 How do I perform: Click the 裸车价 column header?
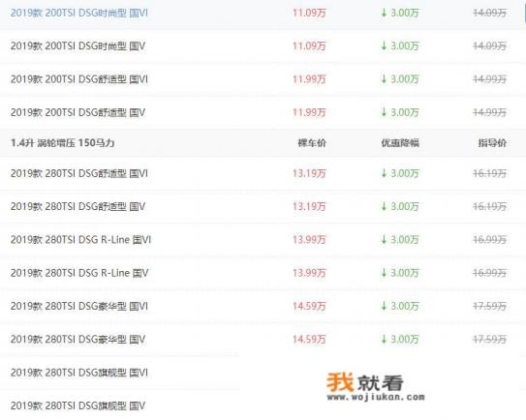point(312,143)
